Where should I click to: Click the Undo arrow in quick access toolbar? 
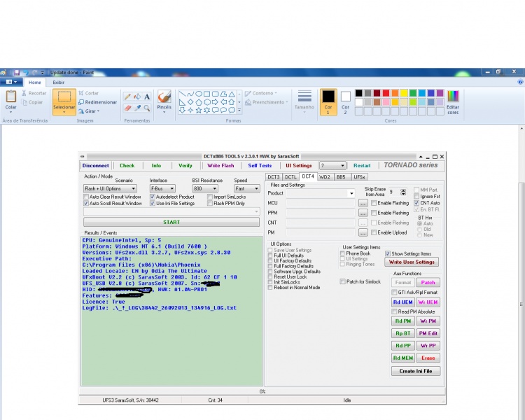click(26, 72)
